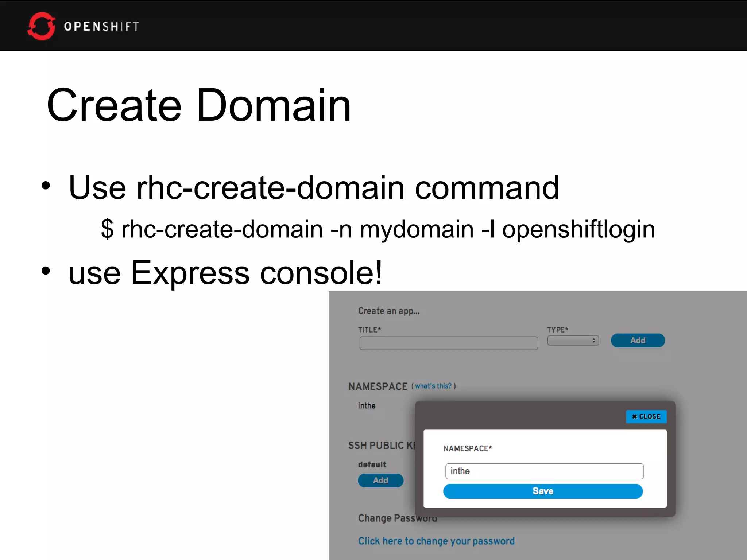Click the 'Create Domain' slide title
The height and width of the screenshot is (560, 747).
point(199,105)
